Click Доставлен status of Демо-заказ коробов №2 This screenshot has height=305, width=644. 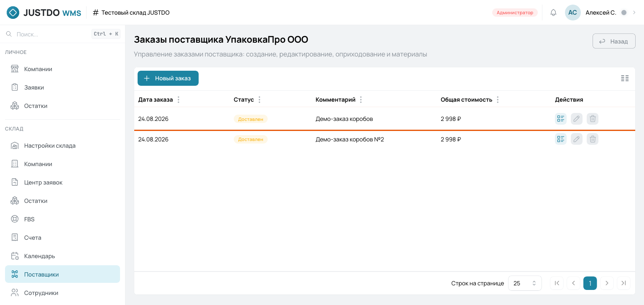(250, 139)
